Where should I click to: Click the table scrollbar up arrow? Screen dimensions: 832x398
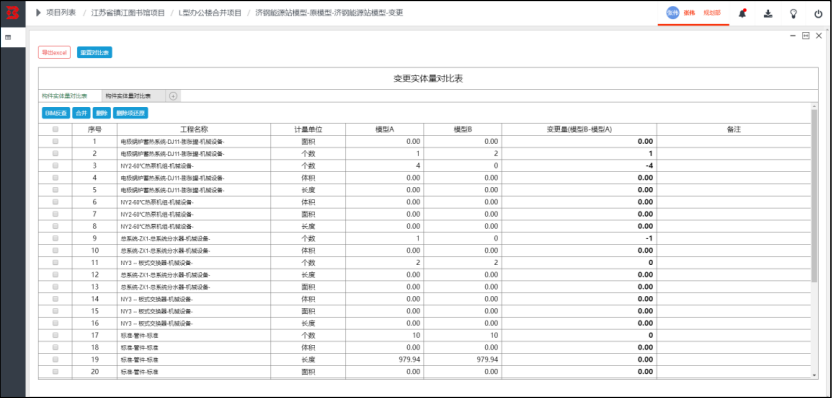pyautogui.click(x=814, y=106)
